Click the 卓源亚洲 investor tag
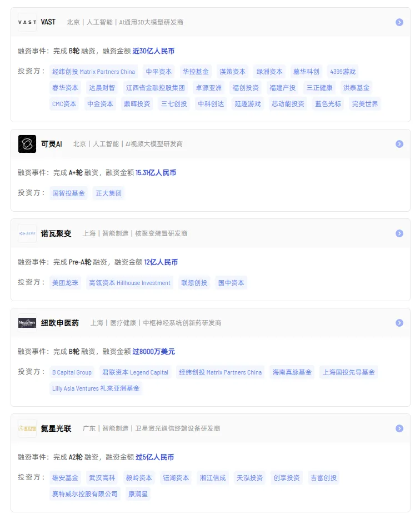The width and height of the screenshot is (420, 519). pyautogui.click(x=208, y=88)
